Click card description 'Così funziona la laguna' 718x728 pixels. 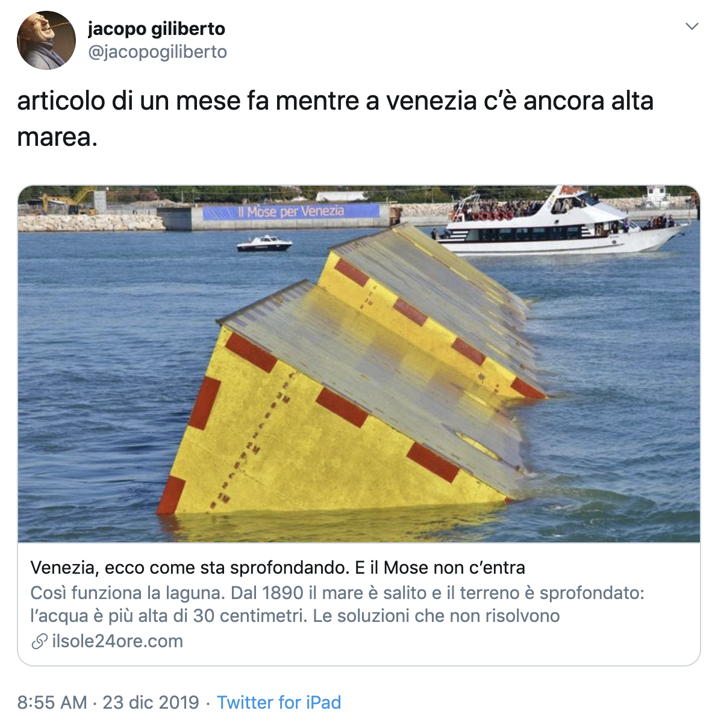point(128,593)
